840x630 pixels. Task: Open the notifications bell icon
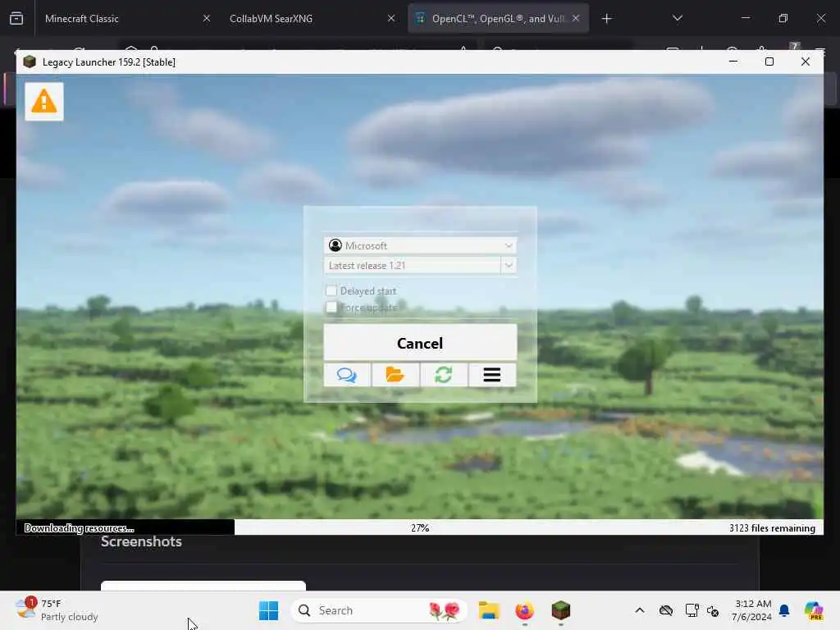[x=783, y=610]
